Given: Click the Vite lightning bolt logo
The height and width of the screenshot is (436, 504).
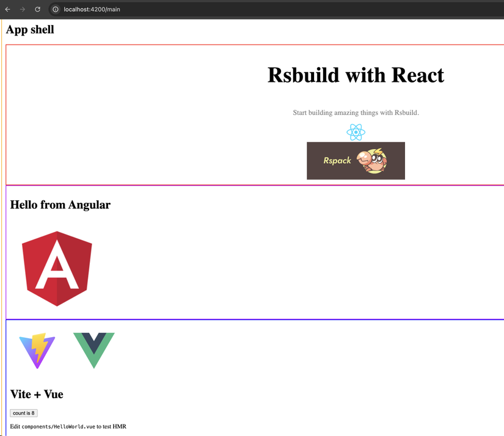Looking at the screenshot, I should coord(37,351).
